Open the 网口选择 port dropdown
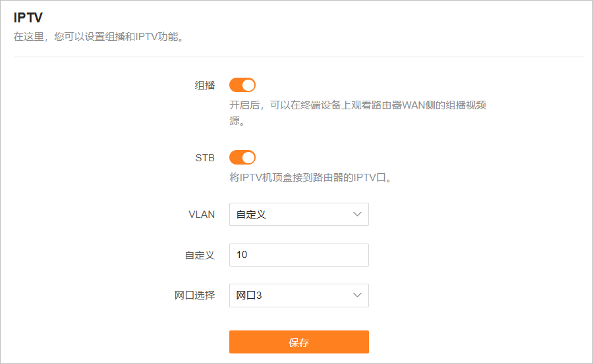Image resolution: width=593 pixels, height=364 pixels. (x=298, y=296)
